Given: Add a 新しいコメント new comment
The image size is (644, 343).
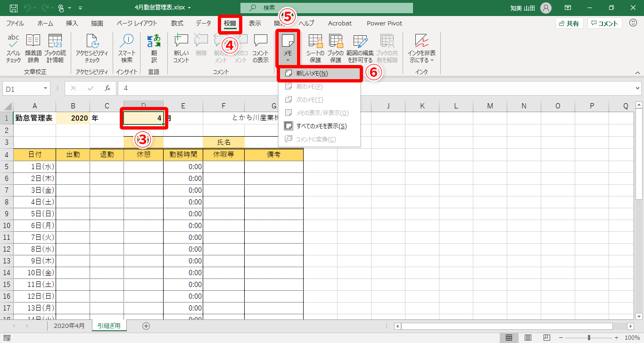Looking at the screenshot, I should [181, 49].
